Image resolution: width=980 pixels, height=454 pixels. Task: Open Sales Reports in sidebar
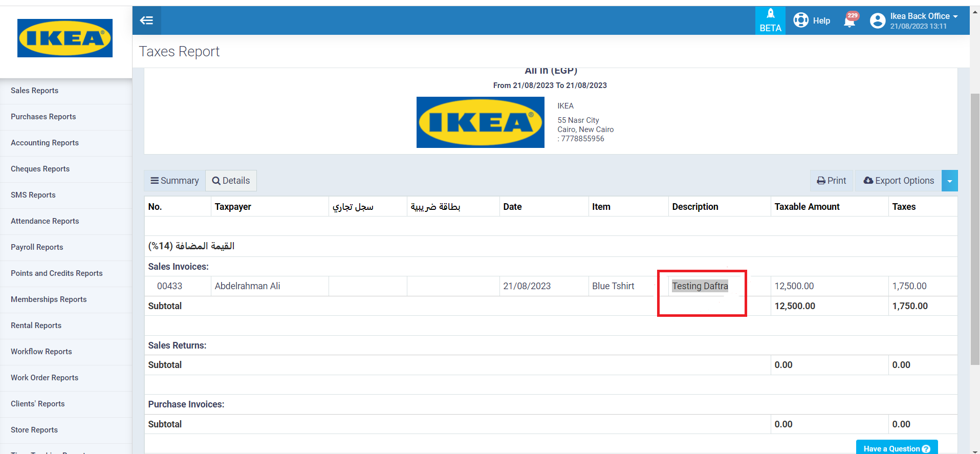pyautogui.click(x=66, y=91)
